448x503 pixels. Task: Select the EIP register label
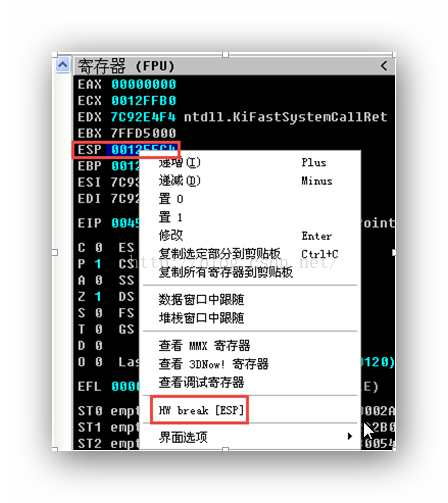(x=89, y=223)
